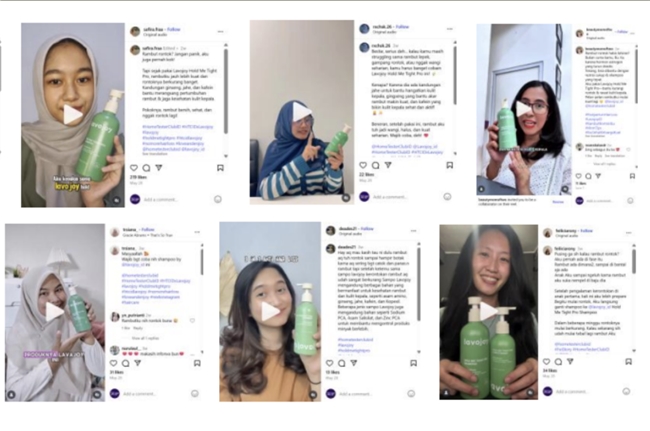Open three-dot menu on bottom-middle post
Image resolution: width=650 pixels, height=431 pixels.
(413, 231)
